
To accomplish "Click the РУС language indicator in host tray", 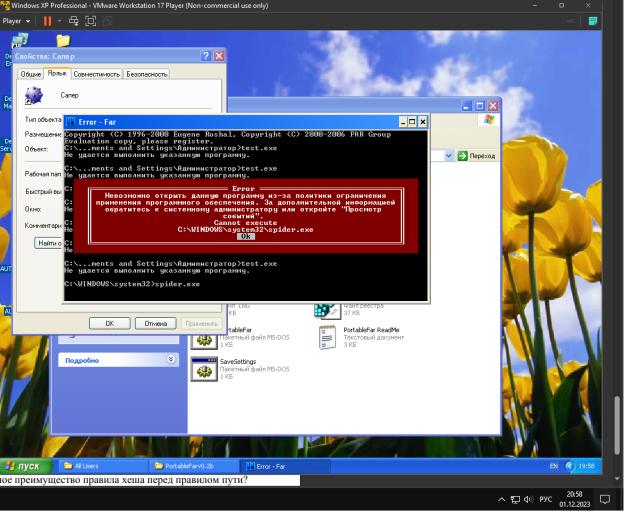I will tap(546, 499).
